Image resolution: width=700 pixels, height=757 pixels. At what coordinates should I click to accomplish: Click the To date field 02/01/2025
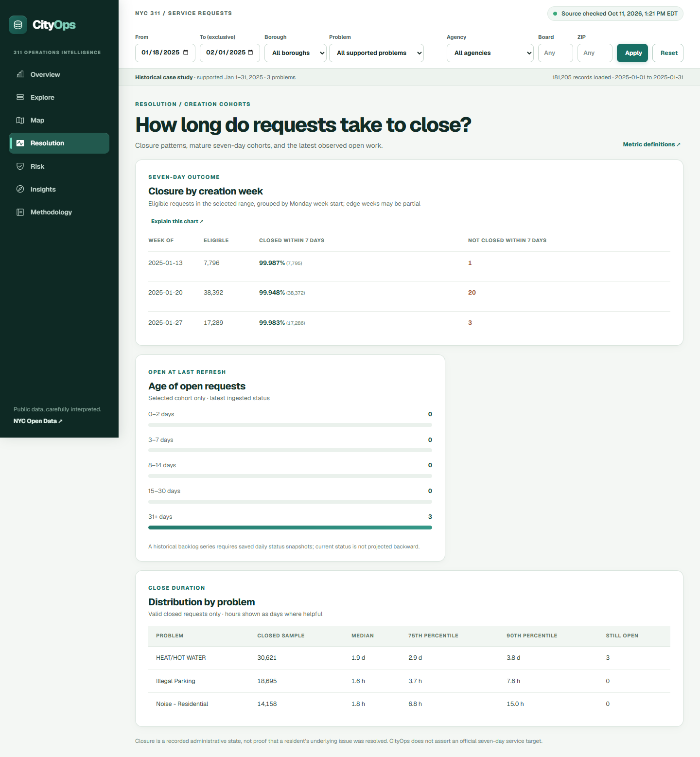[230, 53]
